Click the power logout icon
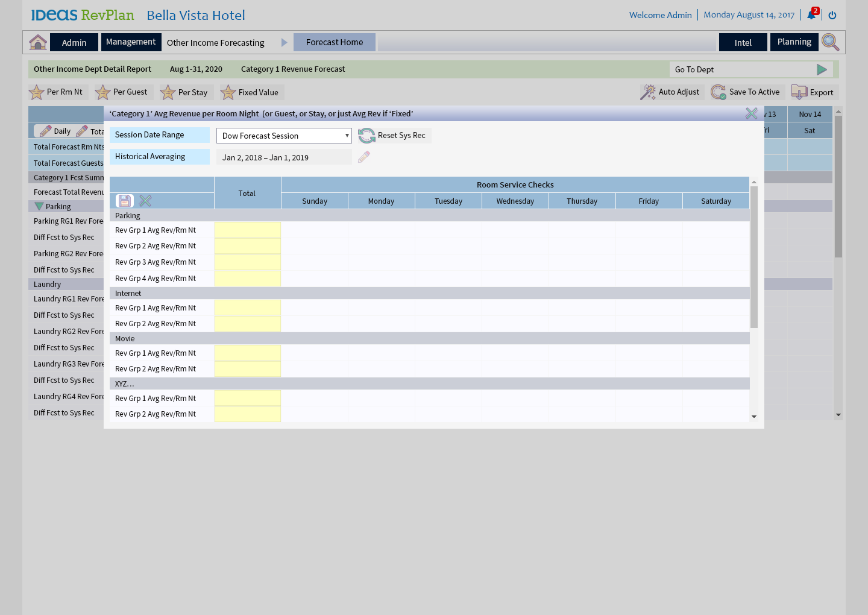 [832, 15]
